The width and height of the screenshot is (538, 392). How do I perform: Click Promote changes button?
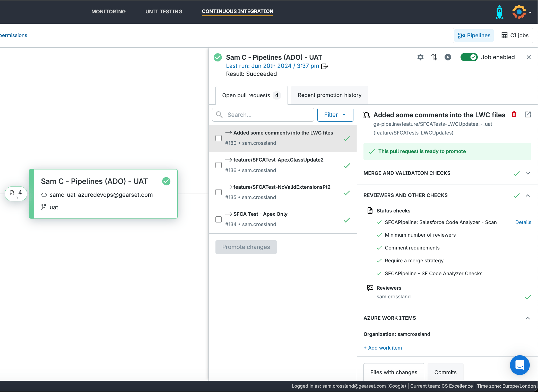tap(246, 247)
